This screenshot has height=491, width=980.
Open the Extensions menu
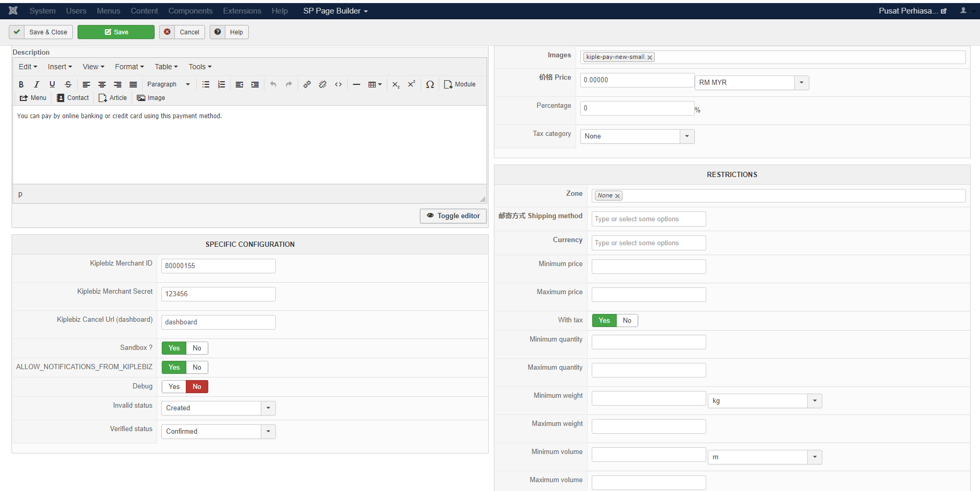[242, 11]
